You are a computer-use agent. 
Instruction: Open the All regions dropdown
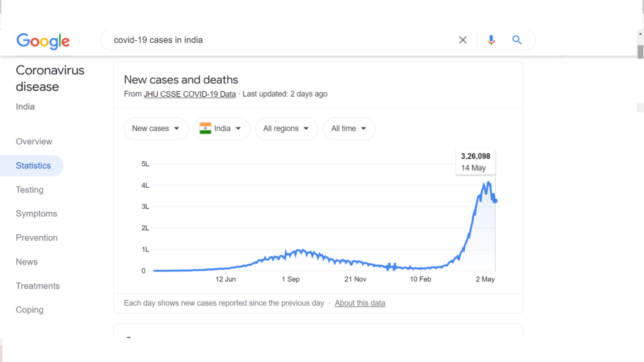coord(286,128)
